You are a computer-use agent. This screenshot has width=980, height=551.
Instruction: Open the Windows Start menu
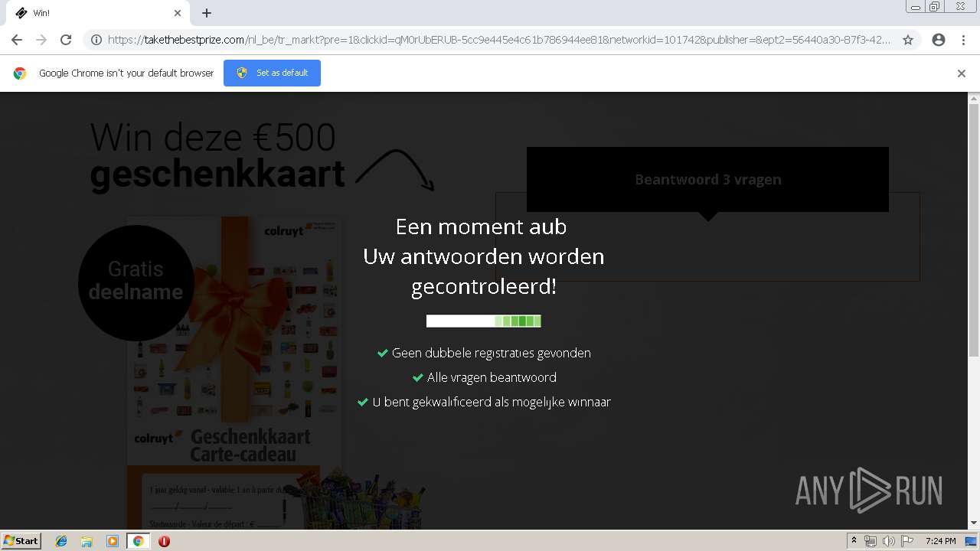[21, 540]
